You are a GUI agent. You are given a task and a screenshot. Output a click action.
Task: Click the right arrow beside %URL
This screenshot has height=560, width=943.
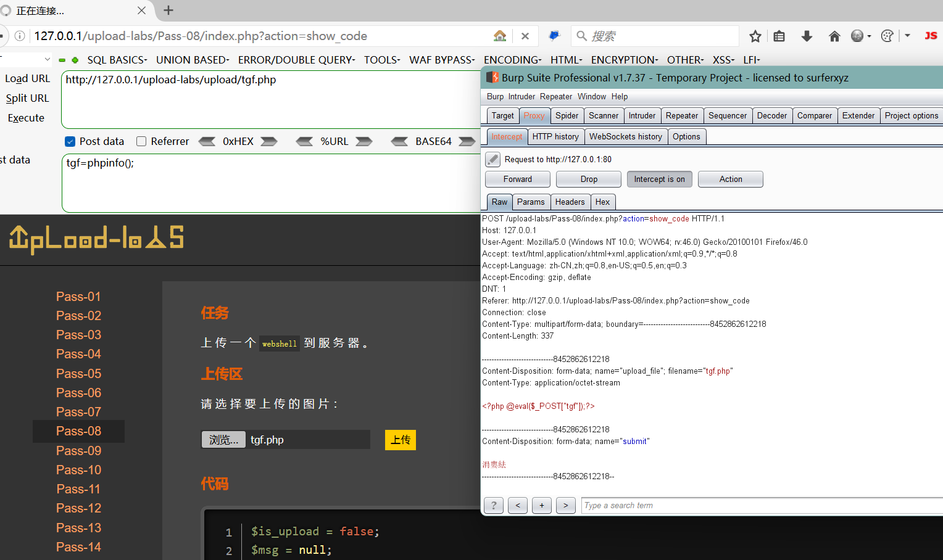(x=364, y=141)
